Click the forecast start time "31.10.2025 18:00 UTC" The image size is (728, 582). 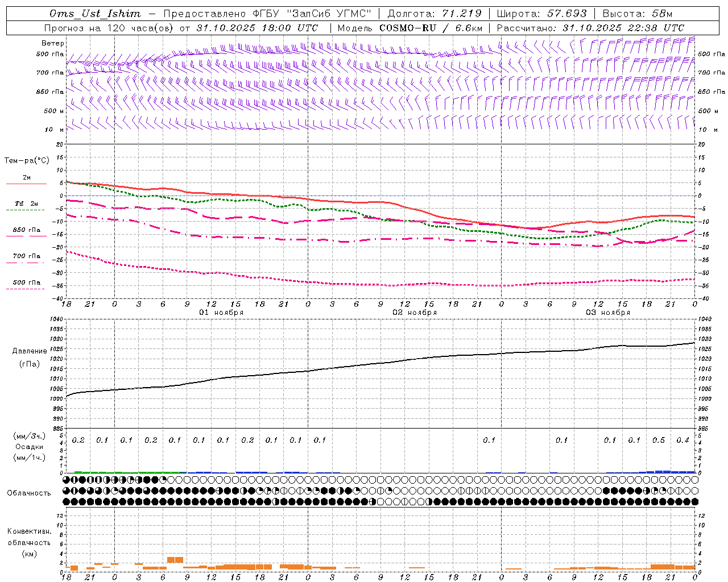[257, 28]
